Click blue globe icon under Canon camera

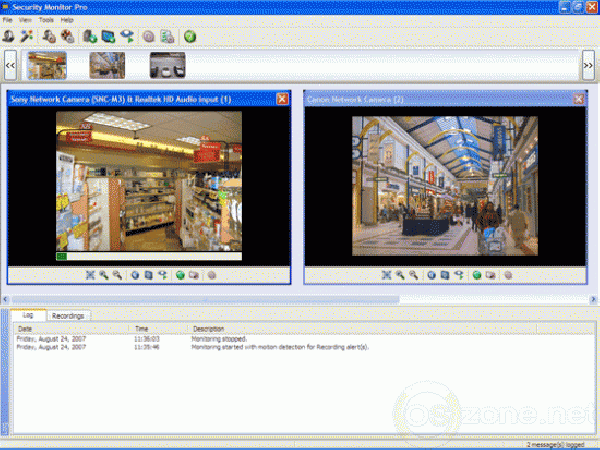pyautogui.click(x=431, y=275)
